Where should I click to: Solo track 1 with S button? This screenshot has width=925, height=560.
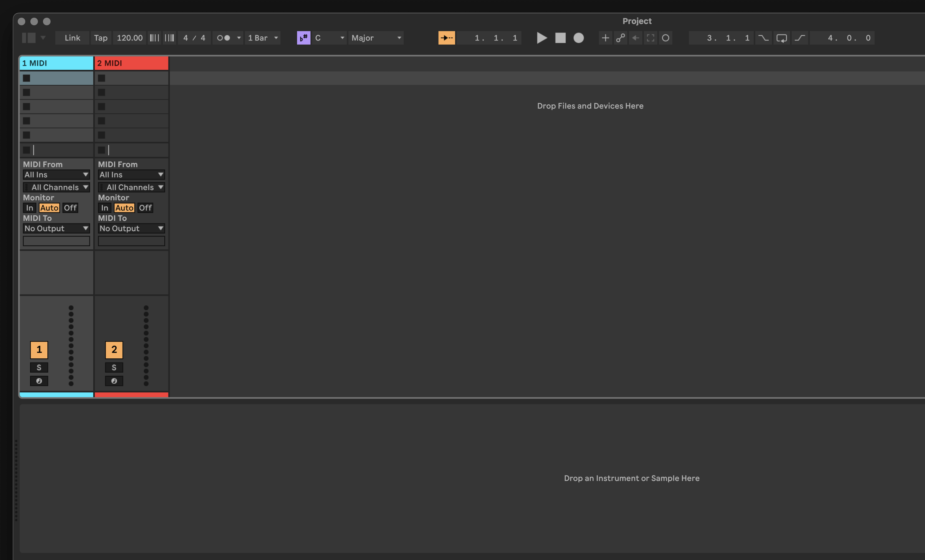pos(39,368)
